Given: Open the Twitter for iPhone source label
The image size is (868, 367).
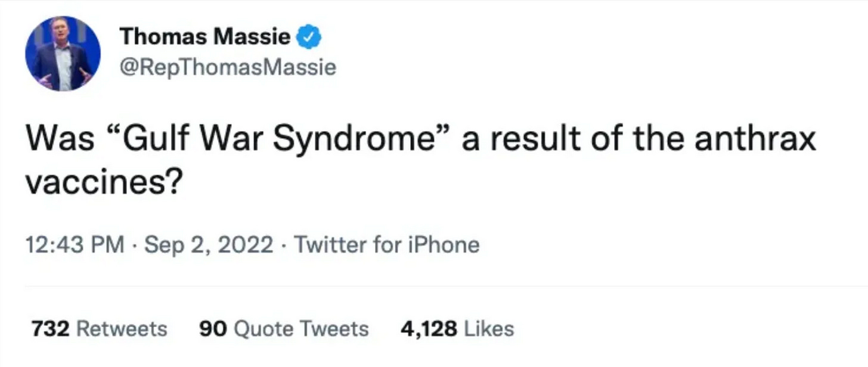Looking at the screenshot, I should pos(387,245).
